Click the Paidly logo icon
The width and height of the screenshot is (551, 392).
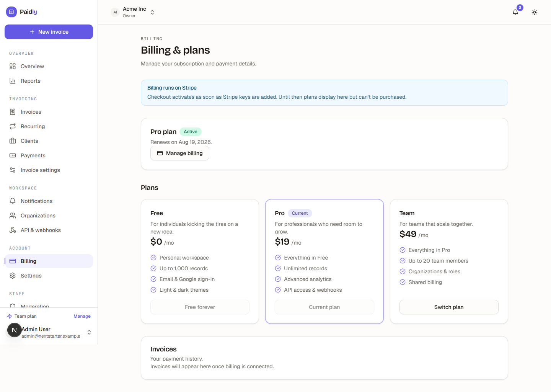coord(11,12)
